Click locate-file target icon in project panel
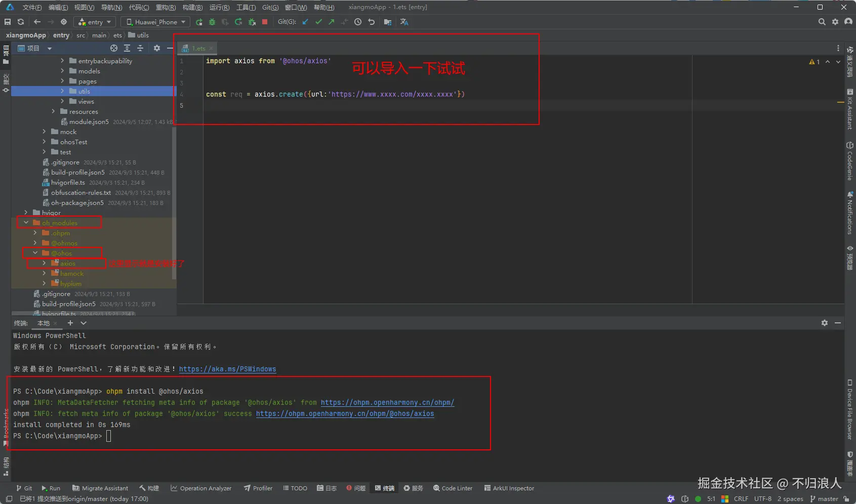Image resolution: width=856 pixels, height=504 pixels. pos(114,48)
